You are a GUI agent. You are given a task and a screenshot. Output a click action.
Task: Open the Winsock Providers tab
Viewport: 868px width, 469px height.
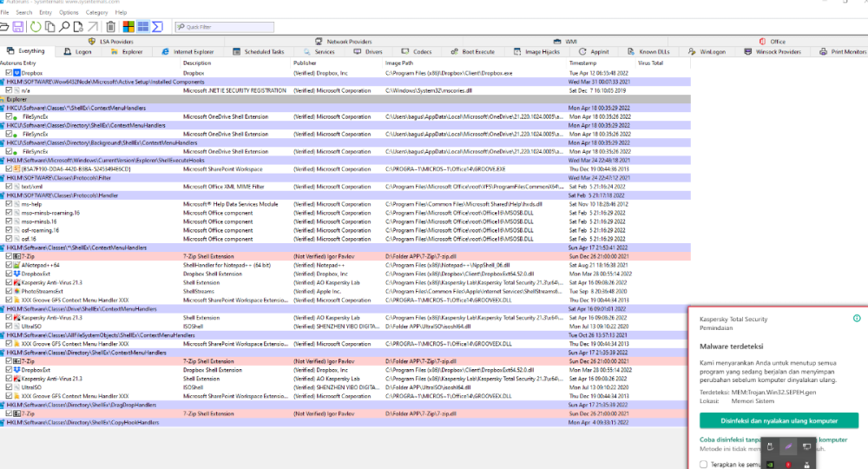(x=773, y=51)
